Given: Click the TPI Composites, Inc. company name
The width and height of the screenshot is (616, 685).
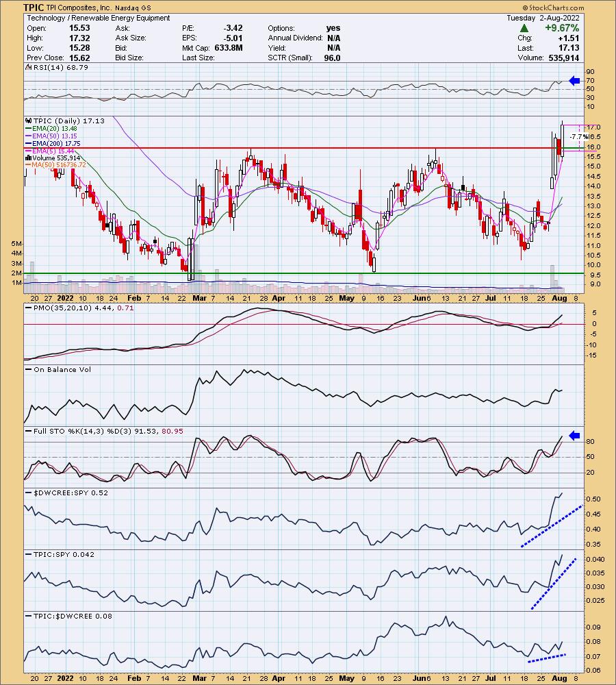Looking at the screenshot, I should (79, 8).
